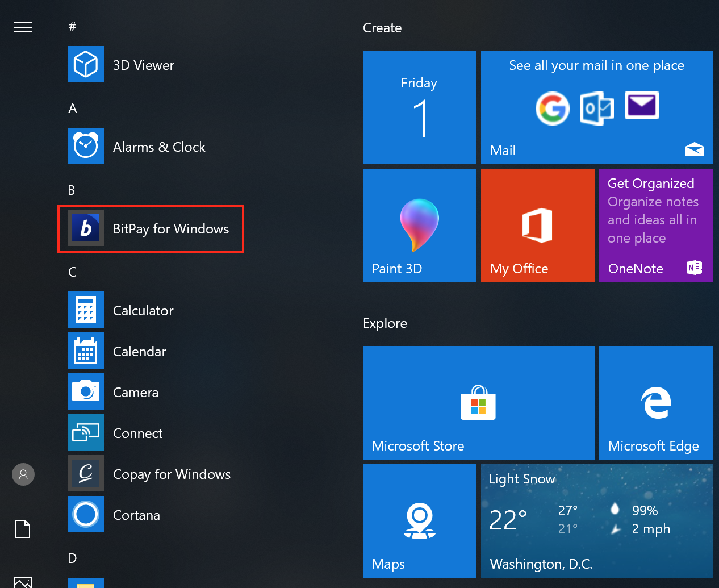Image resolution: width=719 pixels, height=588 pixels.
Task: Open the My Office tile
Action: pos(538,226)
